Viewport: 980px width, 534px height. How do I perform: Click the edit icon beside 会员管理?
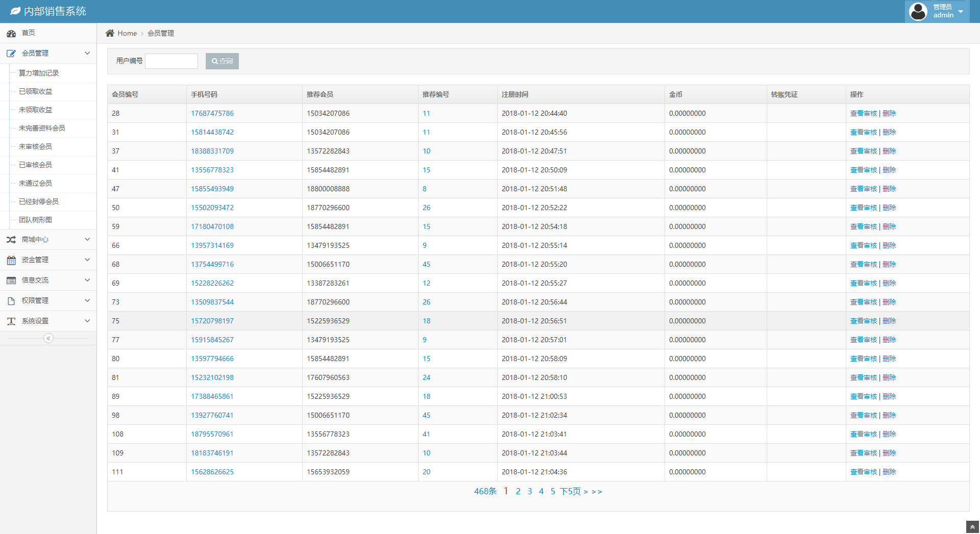point(11,54)
